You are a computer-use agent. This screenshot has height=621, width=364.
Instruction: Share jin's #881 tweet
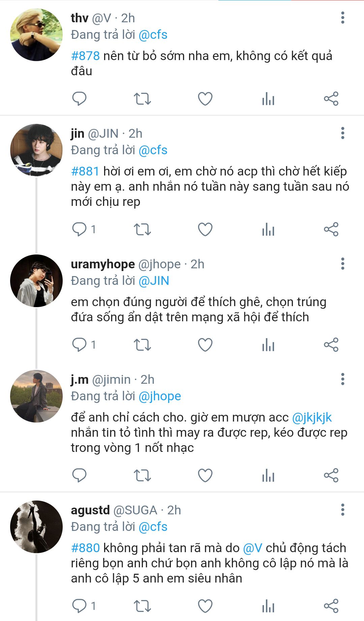(x=331, y=230)
